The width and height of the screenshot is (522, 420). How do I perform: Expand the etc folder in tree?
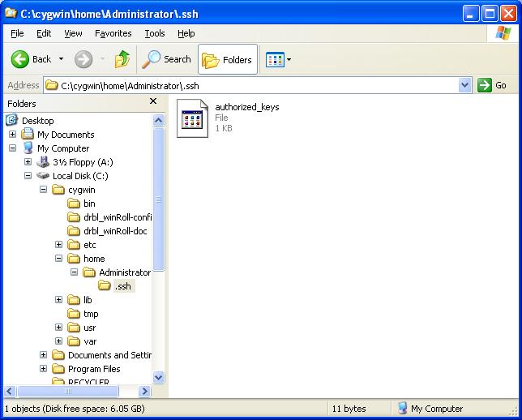58,245
